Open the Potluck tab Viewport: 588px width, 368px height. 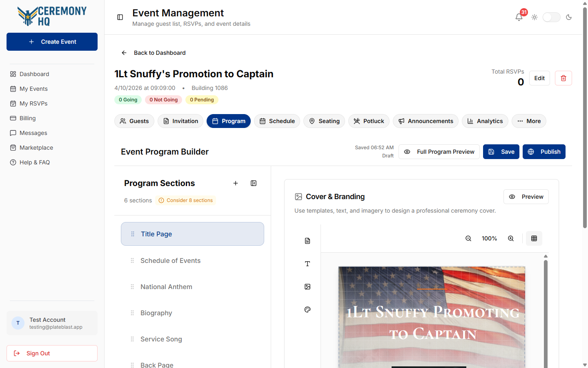pyautogui.click(x=369, y=121)
